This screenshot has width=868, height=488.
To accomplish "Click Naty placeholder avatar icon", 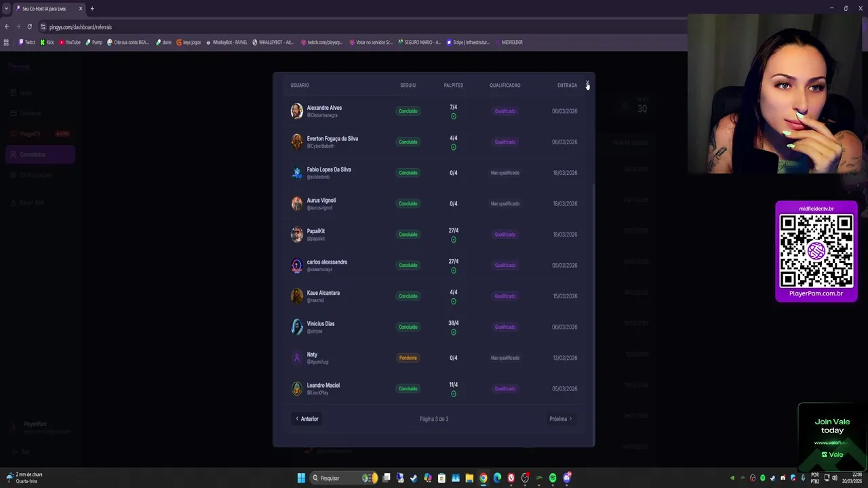I will tap(296, 358).
